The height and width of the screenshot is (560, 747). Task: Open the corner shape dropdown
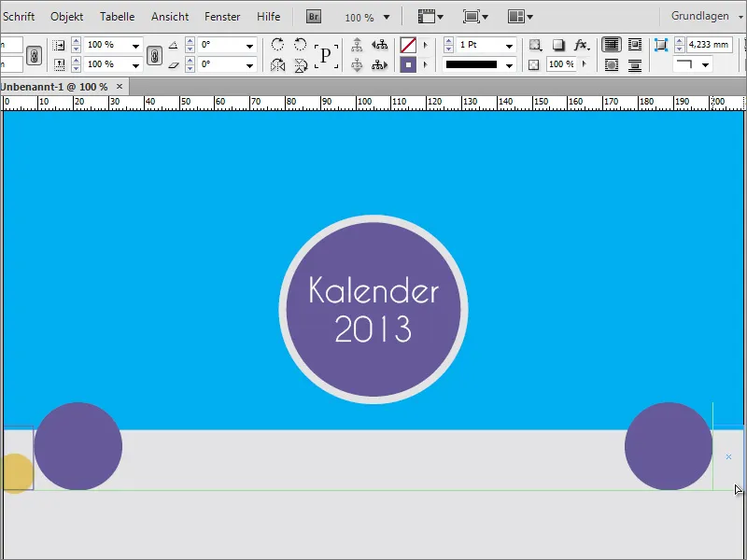705,65
